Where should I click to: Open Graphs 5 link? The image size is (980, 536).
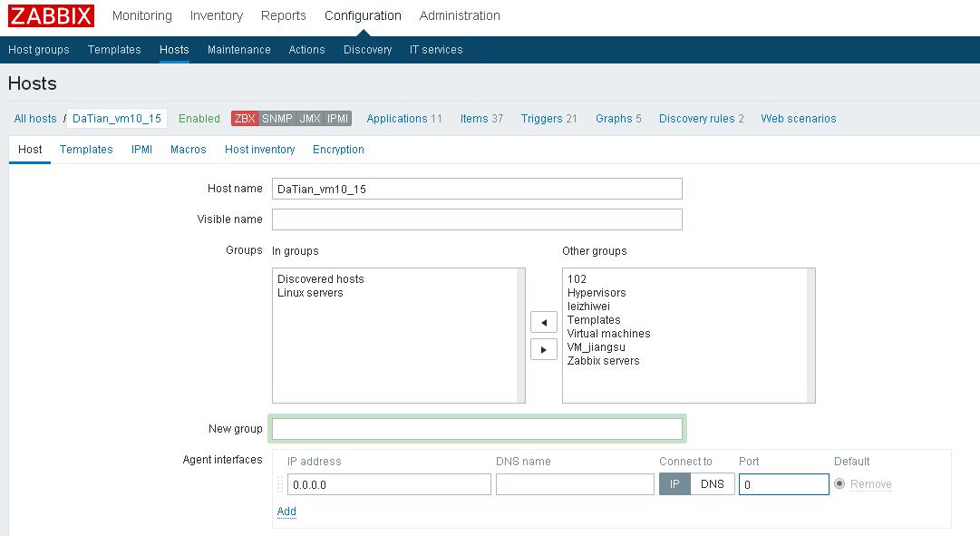pyautogui.click(x=618, y=118)
